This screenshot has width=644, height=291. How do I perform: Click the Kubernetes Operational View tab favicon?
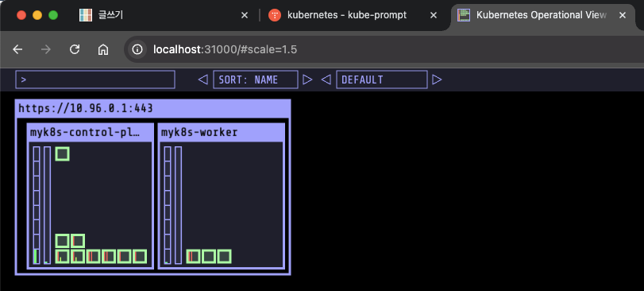(x=464, y=15)
